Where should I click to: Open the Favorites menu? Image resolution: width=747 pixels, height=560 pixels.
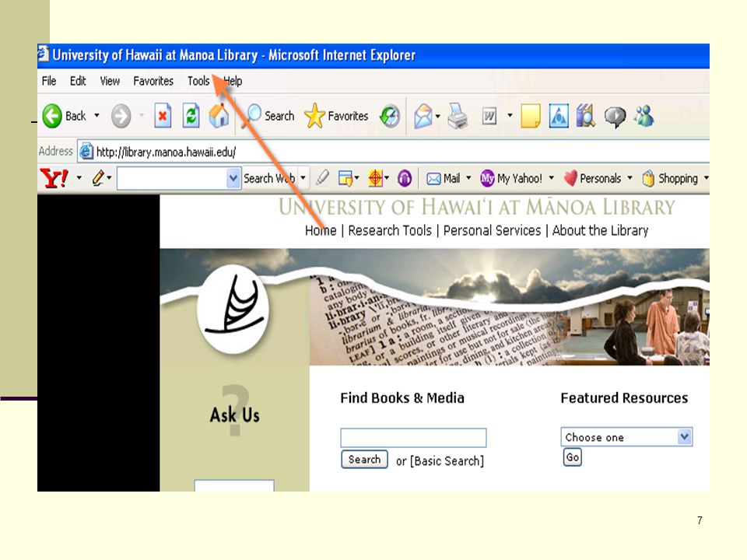pos(153,81)
